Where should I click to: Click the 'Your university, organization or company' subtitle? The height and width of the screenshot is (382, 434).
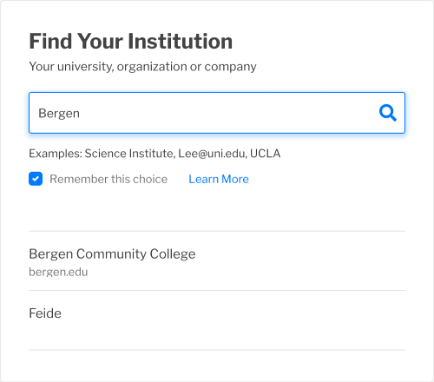(x=143, y=67)
